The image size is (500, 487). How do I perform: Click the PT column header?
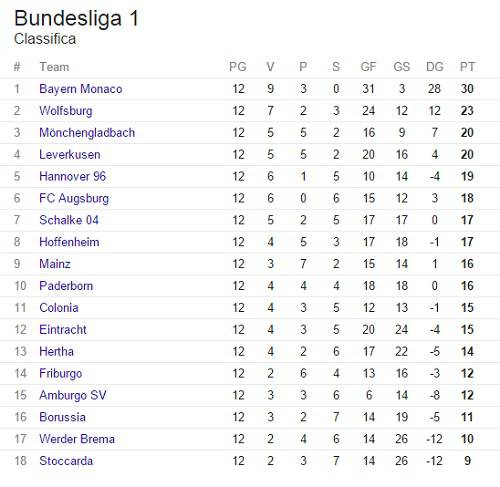tap(467, 67)
